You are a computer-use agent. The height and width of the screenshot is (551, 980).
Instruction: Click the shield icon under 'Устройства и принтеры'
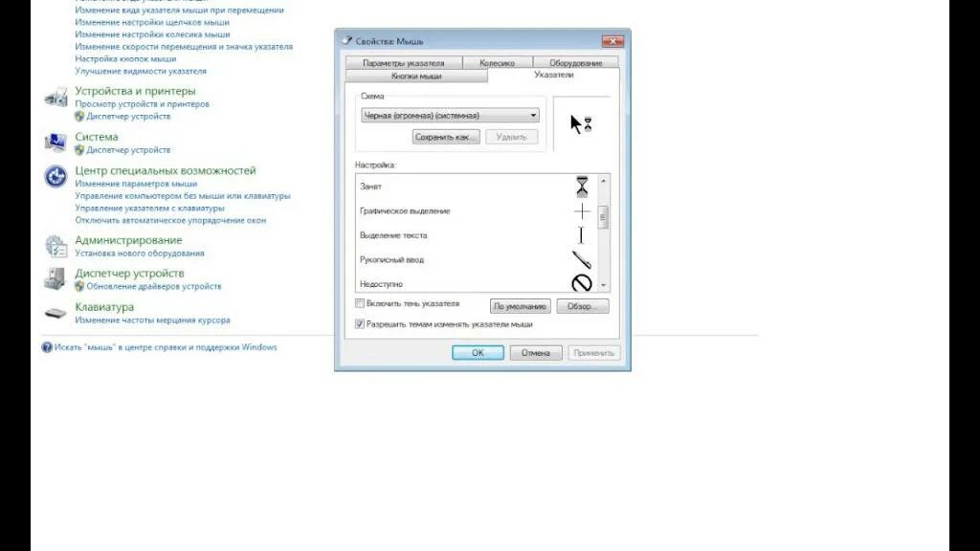pos(79,116)
